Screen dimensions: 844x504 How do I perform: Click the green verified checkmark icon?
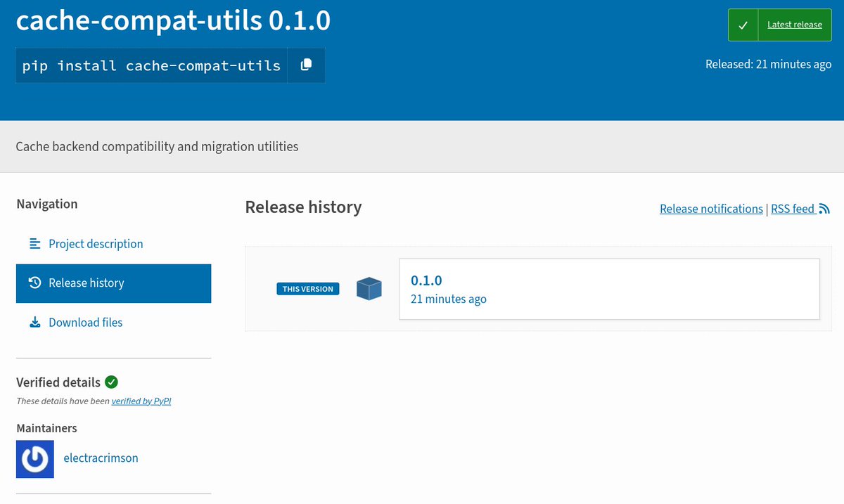click(111, 382)
